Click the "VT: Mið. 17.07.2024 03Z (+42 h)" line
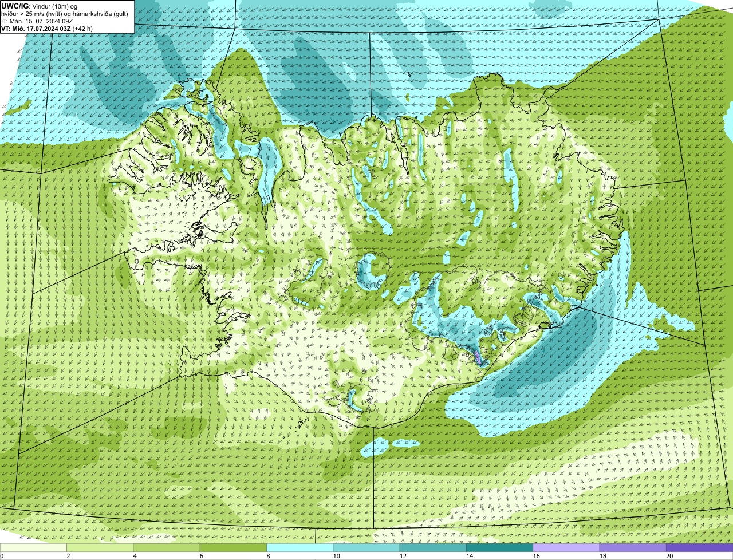The height and width of the screenshot is (560, 733). (47, 28)
